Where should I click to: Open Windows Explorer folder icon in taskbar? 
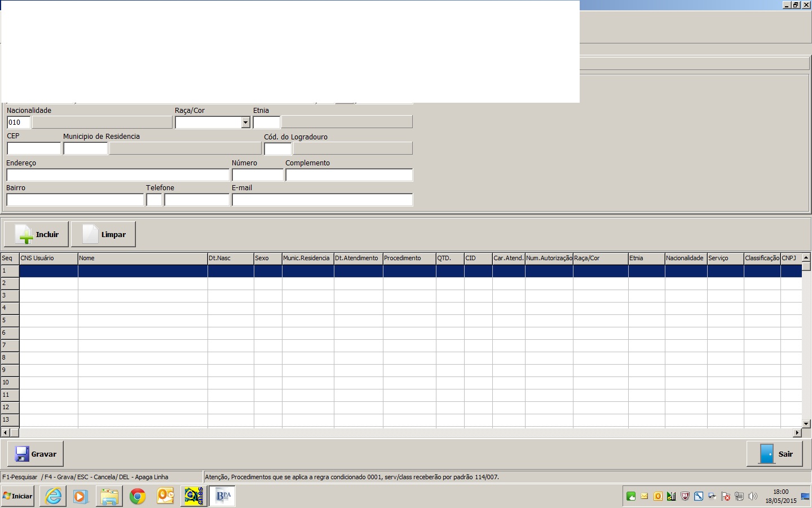point(109,496)
